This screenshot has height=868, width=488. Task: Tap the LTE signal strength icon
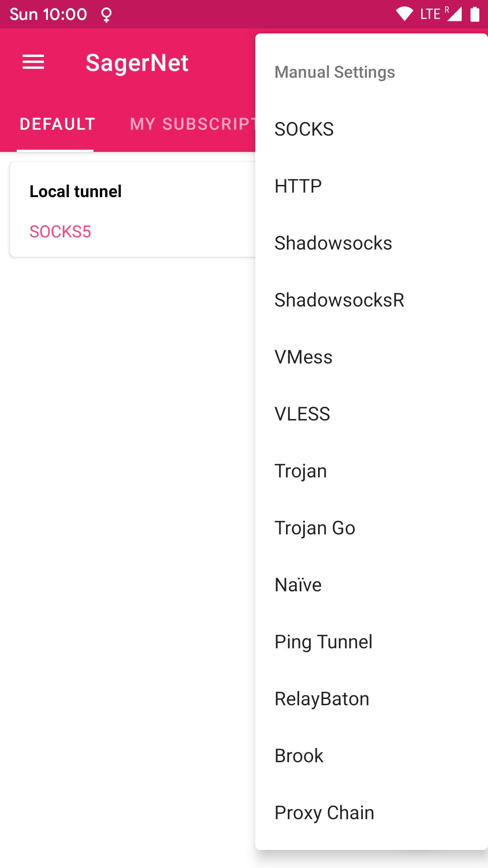[x=454, y=14]
